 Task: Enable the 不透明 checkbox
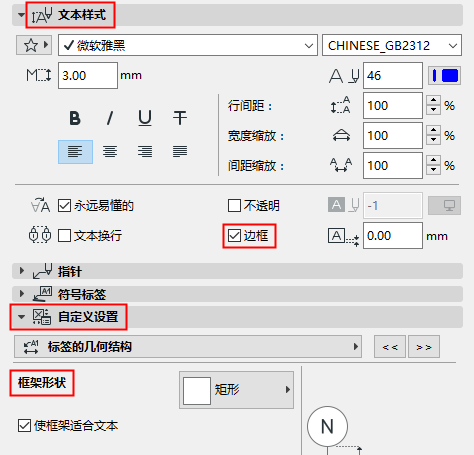234,206
